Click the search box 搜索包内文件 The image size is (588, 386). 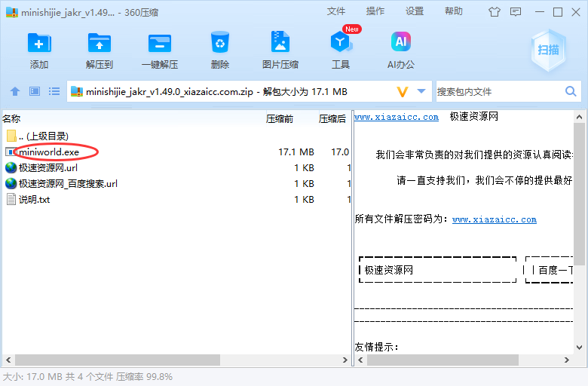499,91
